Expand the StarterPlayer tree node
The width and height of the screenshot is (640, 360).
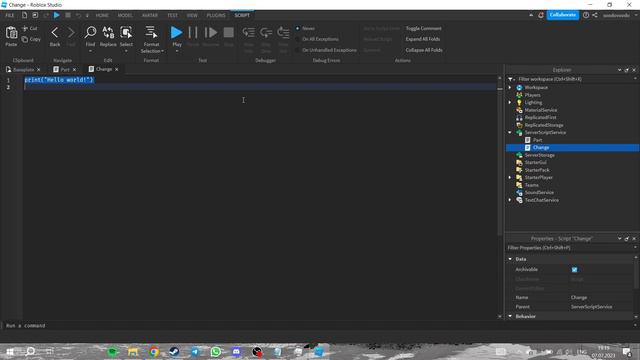pos(510,178)
